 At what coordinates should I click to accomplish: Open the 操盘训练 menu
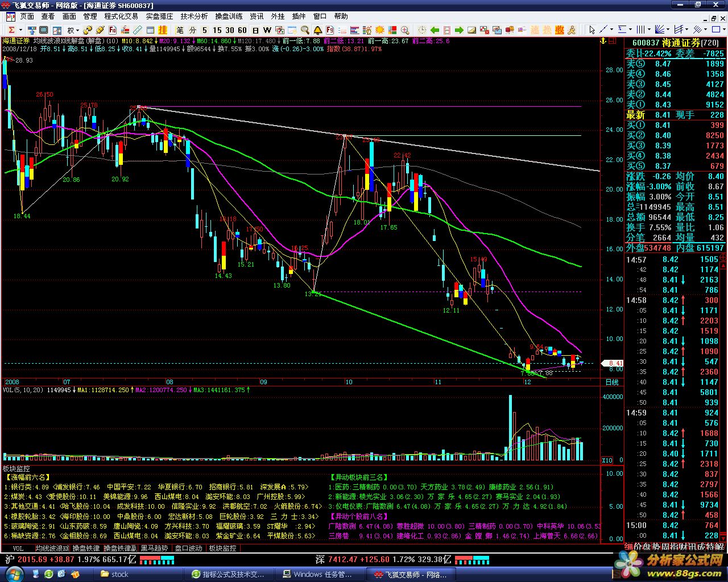pyautogui.click(x=229, y=16)
